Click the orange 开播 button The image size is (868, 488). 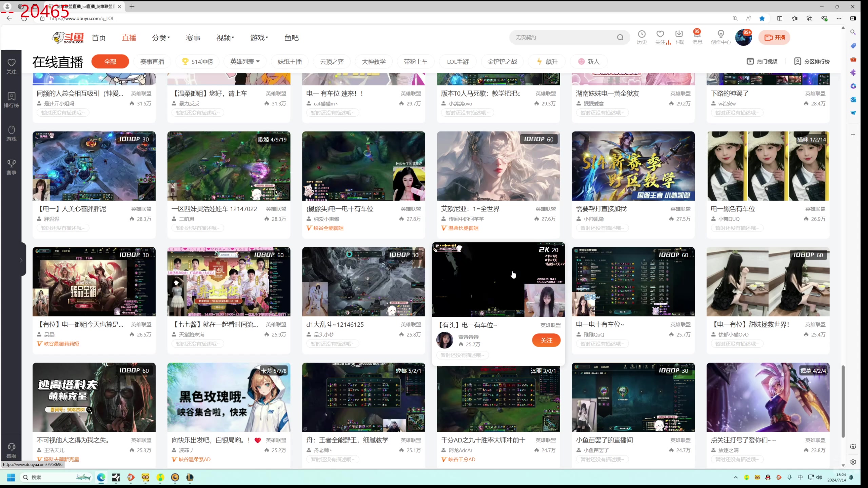pos(774,38)
